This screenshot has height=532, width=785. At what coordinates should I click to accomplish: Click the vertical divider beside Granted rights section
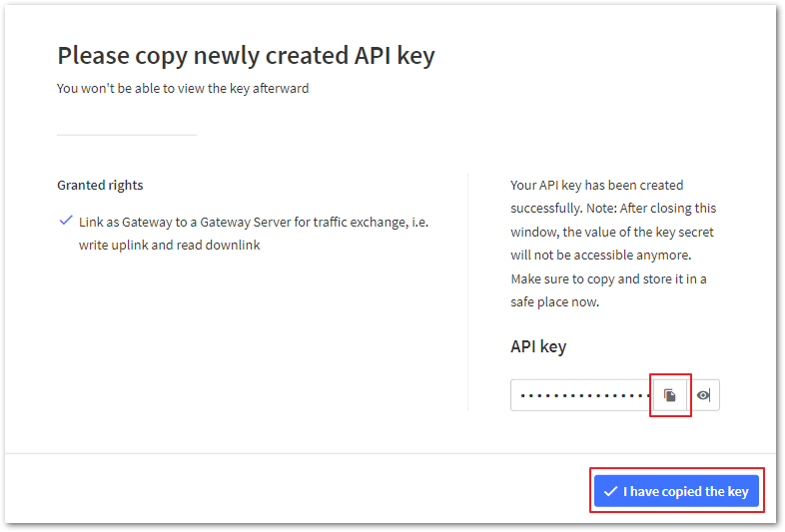click(468, 292)
